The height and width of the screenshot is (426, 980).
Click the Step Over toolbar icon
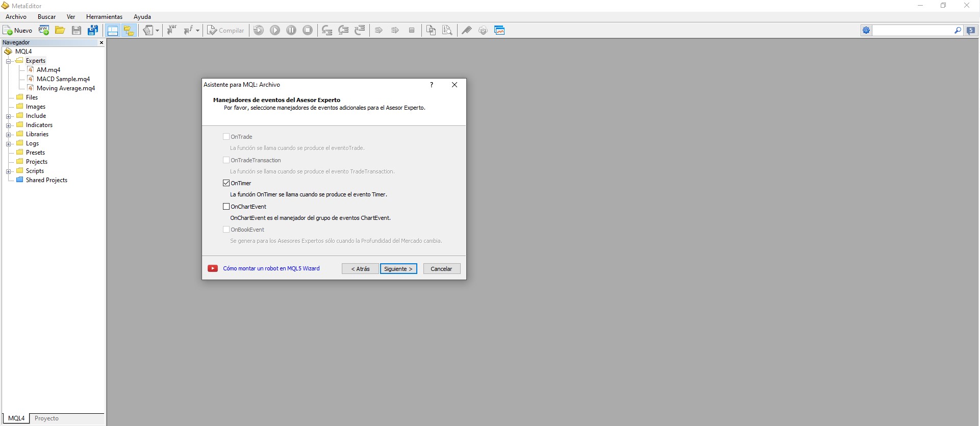(343, 31)
